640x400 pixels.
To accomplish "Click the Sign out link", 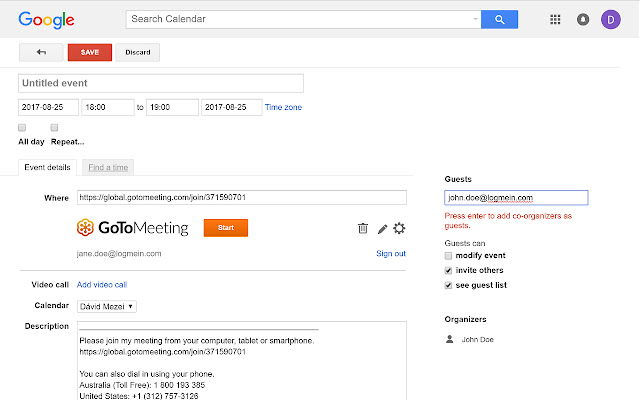I will tap(390, 253).
